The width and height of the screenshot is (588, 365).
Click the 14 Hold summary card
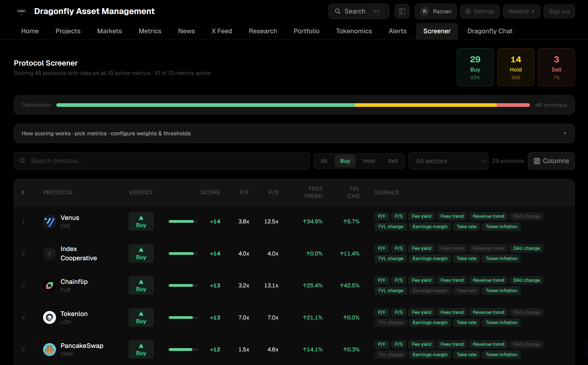point(515,67)
